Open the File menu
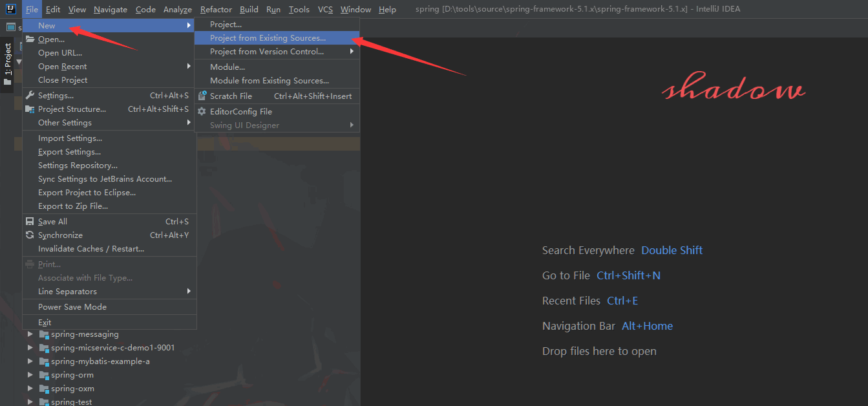 (x=32, y=9)
